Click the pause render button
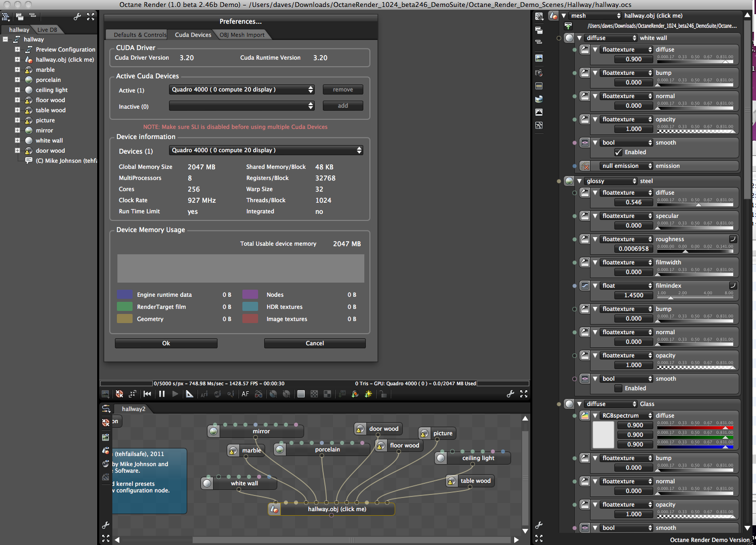 [x=162, y=394]
